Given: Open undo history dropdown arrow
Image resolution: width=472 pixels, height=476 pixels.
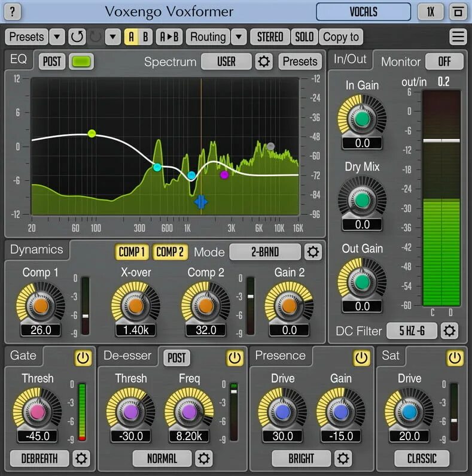Looking at the screenshot, I should click(x=113, y=37).
